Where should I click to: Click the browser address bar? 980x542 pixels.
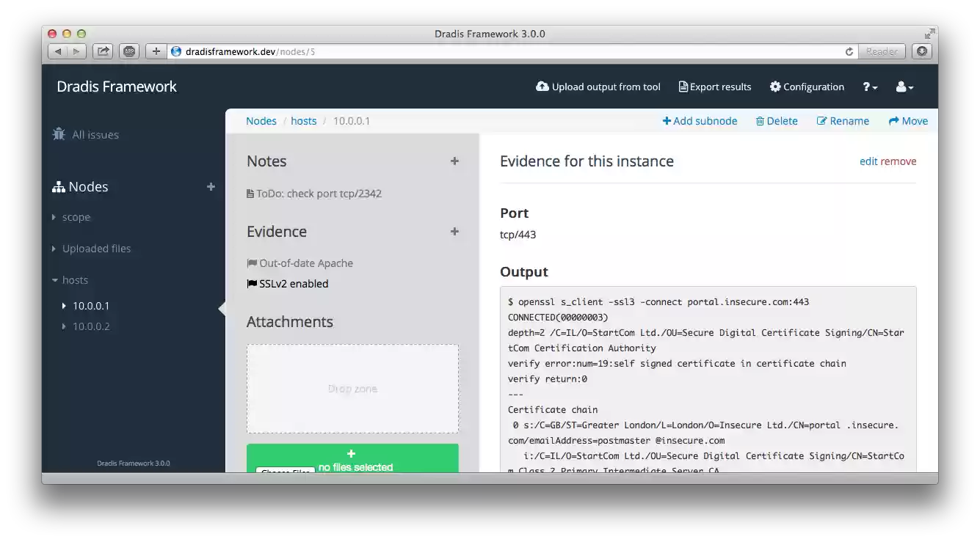(440, 51)
